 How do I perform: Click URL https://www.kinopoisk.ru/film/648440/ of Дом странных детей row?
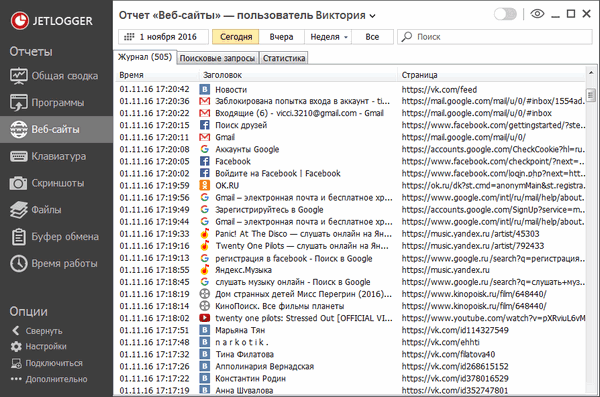click(x=474, y=294)
